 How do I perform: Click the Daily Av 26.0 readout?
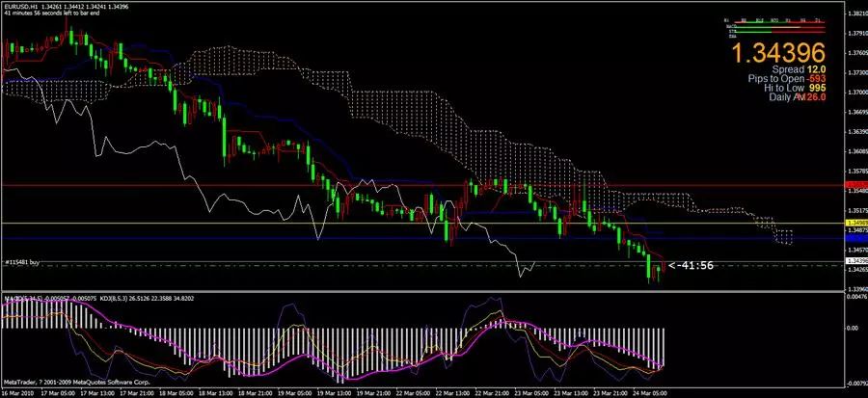point(798,97)
